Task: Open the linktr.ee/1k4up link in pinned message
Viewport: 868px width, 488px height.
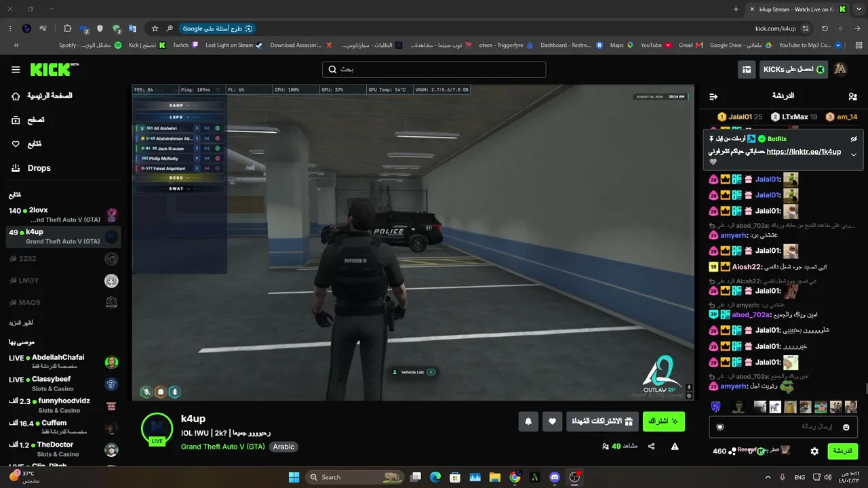Action: click(x=804, y=152)
